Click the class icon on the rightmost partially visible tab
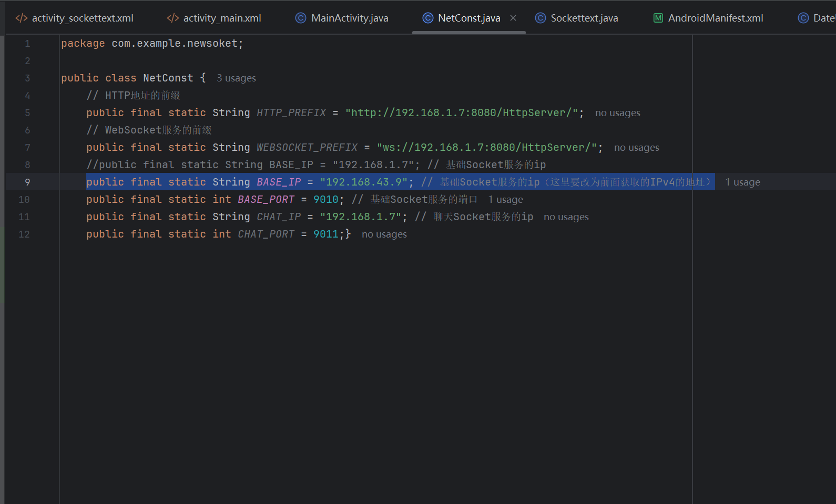Image resolution: width=836 pixels, height=504 pixels. click(803, 18)
